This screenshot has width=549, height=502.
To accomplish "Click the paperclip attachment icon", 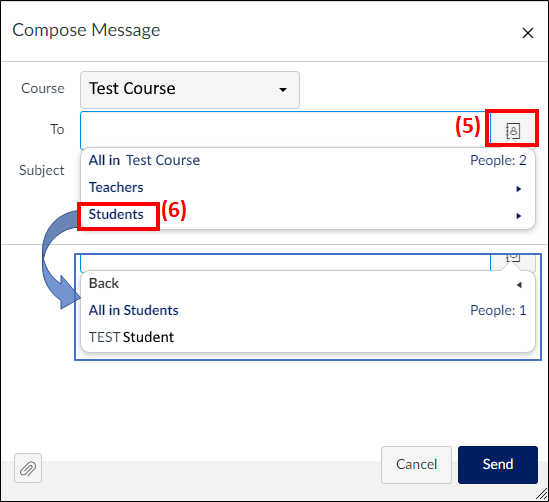I will point(28,468).
